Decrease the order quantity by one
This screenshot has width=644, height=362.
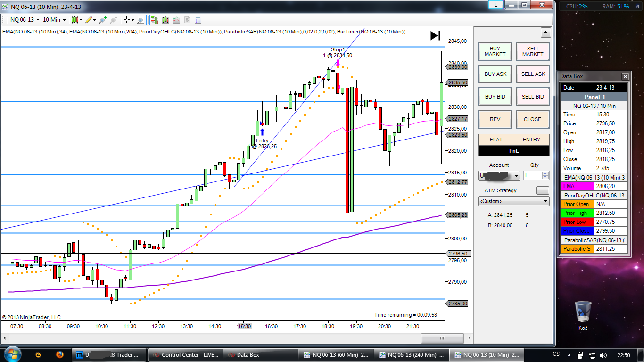[546, 178]
